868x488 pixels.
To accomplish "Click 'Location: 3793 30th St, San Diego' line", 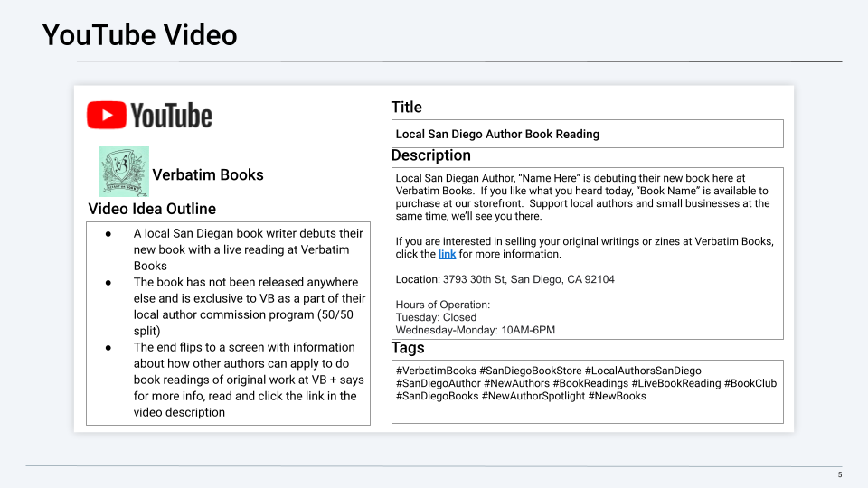I will (x=505, y=279).
